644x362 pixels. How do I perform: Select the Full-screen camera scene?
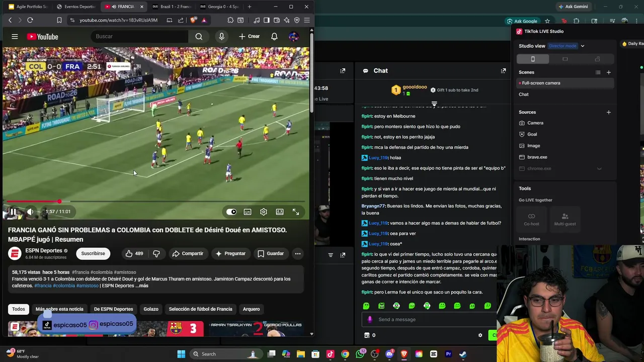pyautogui.click(x=566, y=83)
